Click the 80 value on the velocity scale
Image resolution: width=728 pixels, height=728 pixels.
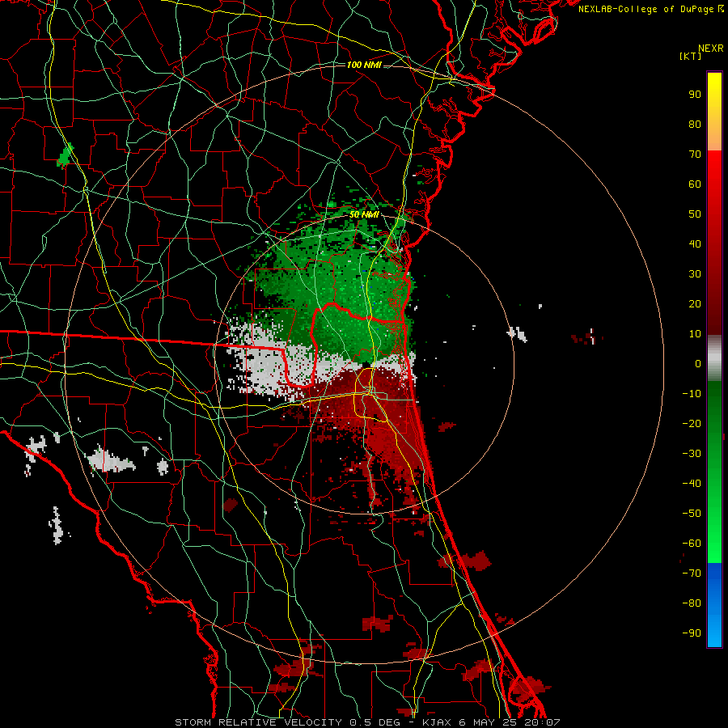695,124
